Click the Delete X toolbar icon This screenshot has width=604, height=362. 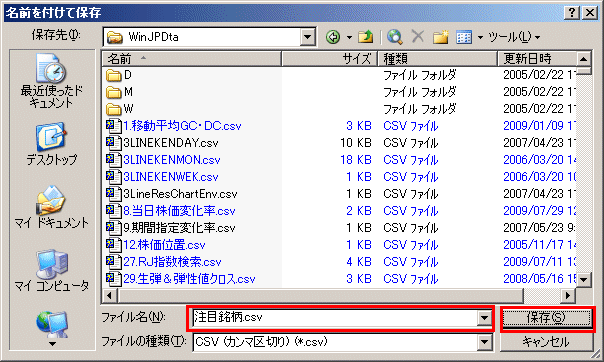click(x=418, y=37)
